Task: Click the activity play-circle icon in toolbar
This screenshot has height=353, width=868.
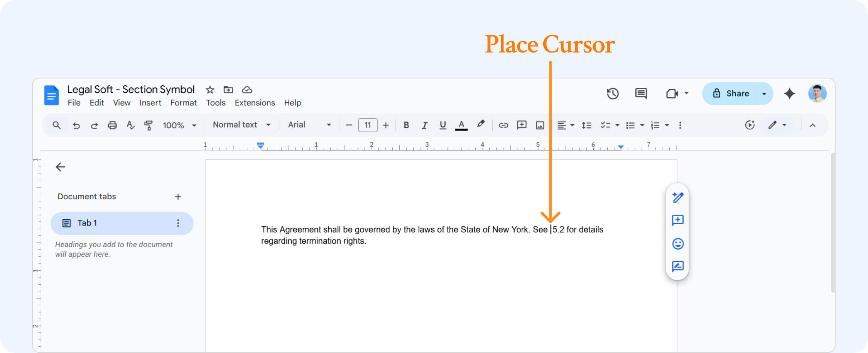Action: click(x=750, y=125)
